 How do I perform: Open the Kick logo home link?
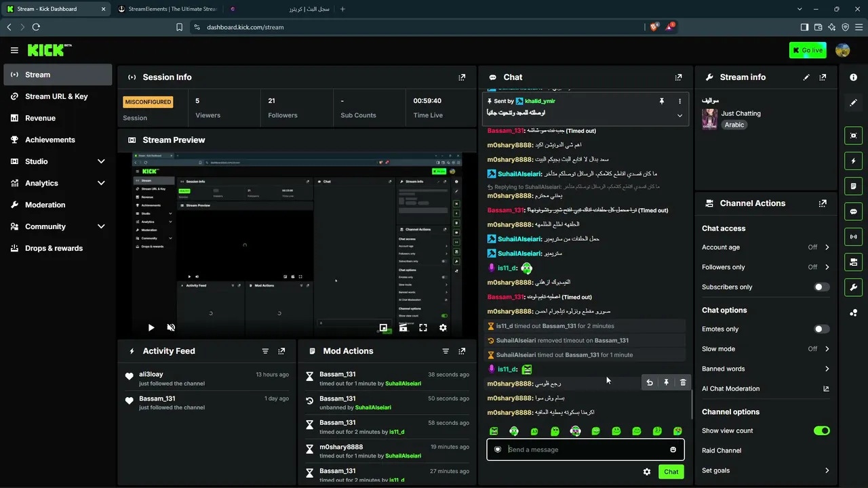point(50,50)
